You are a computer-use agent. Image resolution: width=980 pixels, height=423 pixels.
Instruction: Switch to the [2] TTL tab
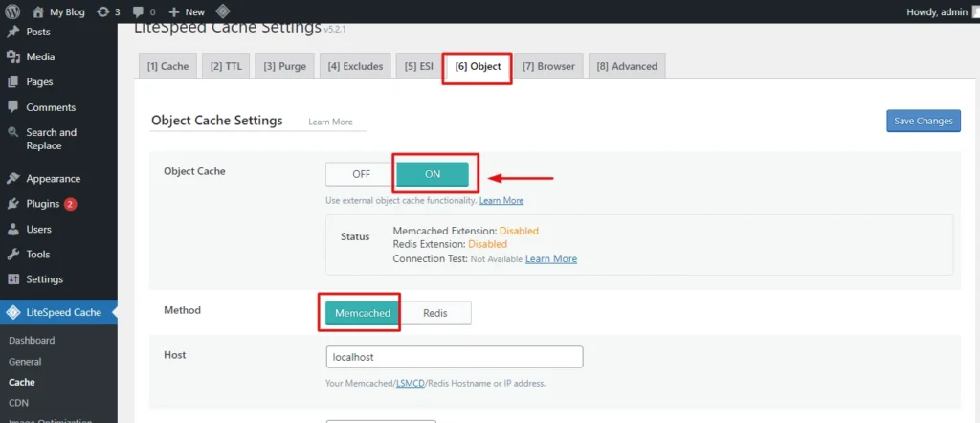(226, 66)
